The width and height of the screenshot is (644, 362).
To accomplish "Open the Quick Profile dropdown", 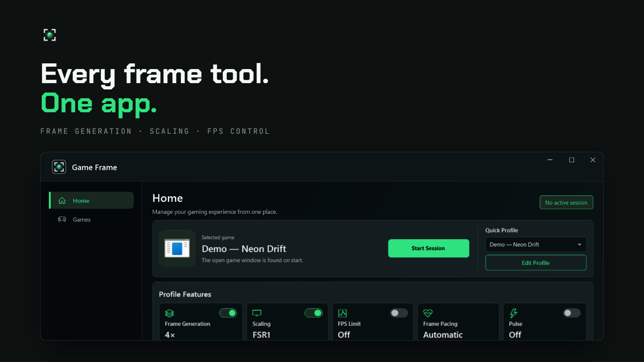I will pos(536,244).
